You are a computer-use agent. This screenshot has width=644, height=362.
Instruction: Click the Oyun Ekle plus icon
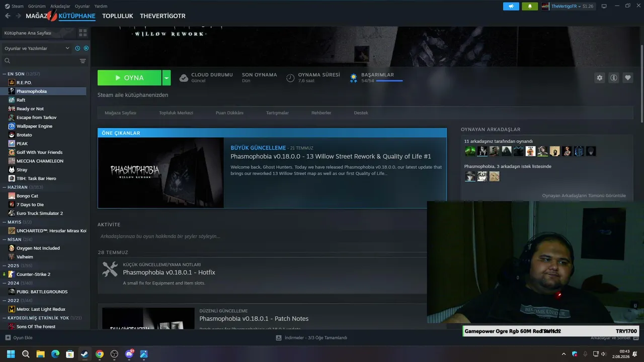[x=8, y=338]
